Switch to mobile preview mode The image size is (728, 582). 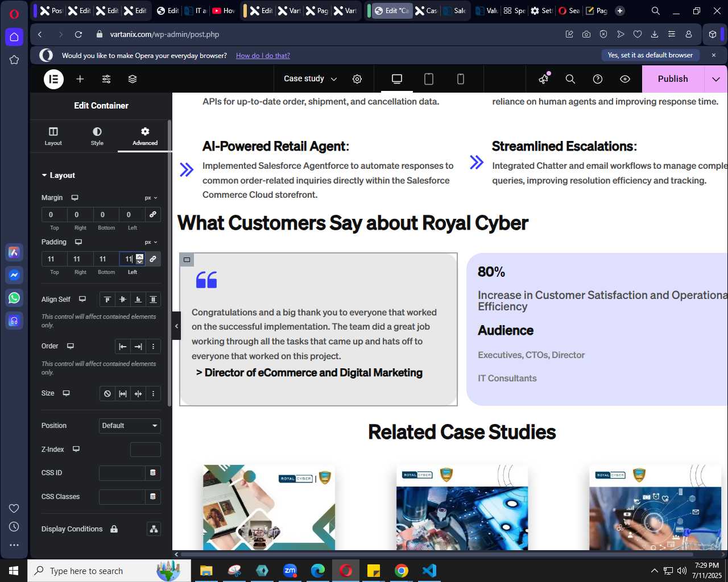[461, 79]
